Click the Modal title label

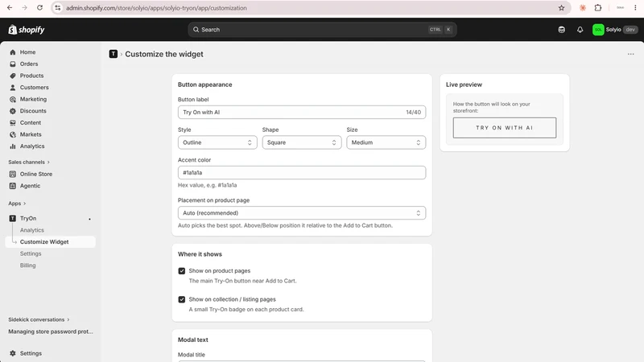click(192, 355)
